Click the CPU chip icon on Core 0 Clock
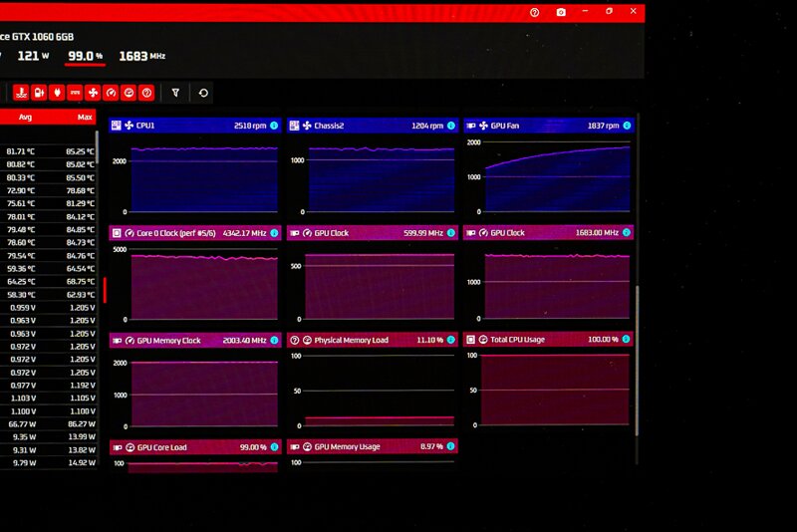797x532 pixels. point(117,233)
